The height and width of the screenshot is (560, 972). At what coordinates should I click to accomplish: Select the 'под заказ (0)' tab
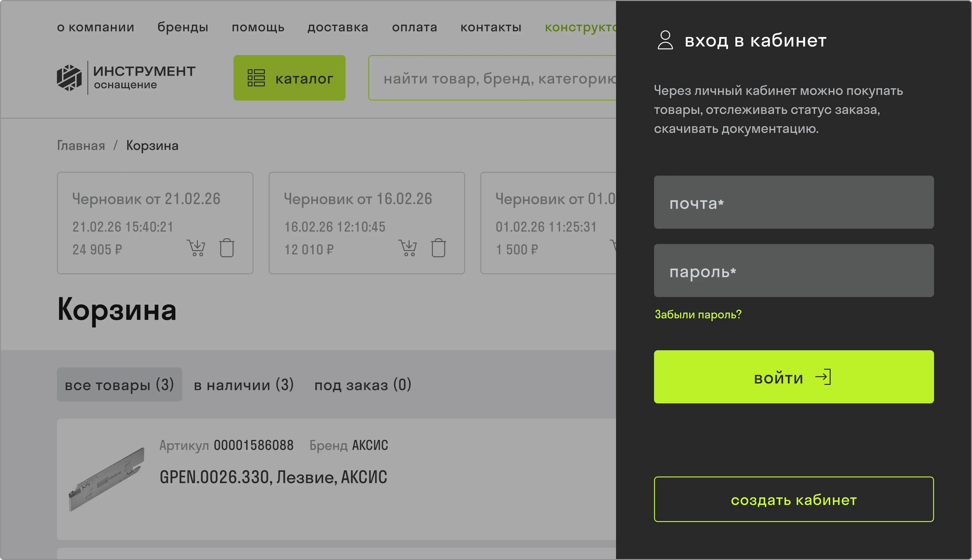click(x=363, y=385)
